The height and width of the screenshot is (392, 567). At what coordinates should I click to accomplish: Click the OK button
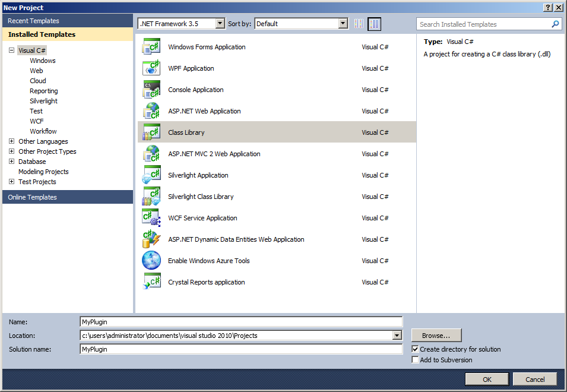(x=487, y=380)
